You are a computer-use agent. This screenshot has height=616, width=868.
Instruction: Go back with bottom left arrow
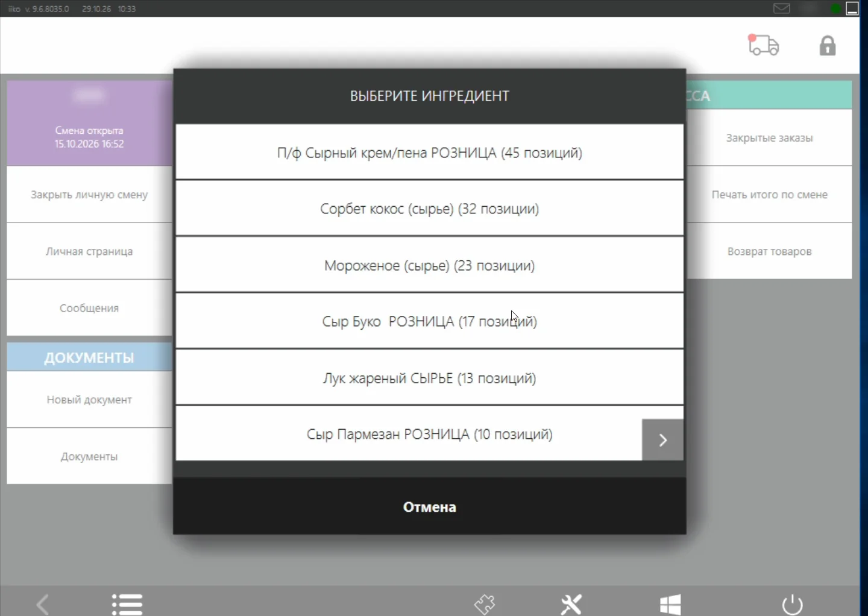(43, 604)
